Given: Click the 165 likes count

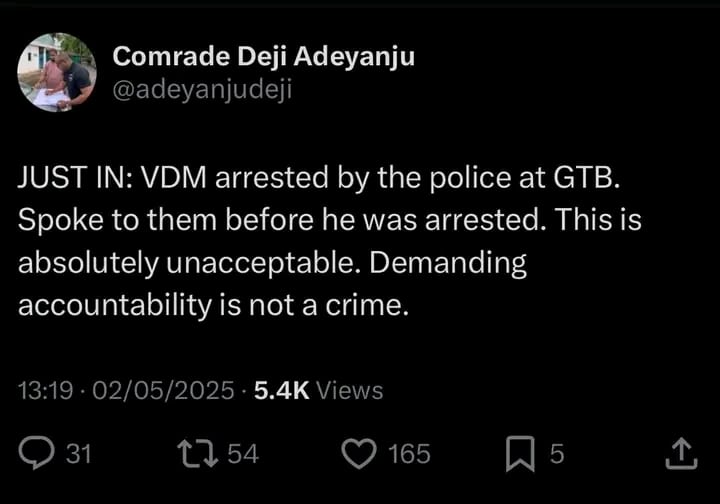Looking at the screenshot, I should coord(408,454).
